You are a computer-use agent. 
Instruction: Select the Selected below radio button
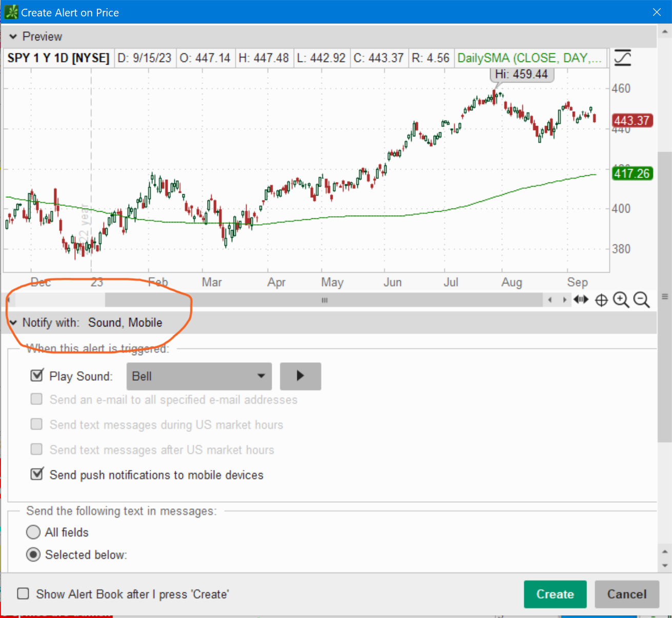click(x=33, y=554)
